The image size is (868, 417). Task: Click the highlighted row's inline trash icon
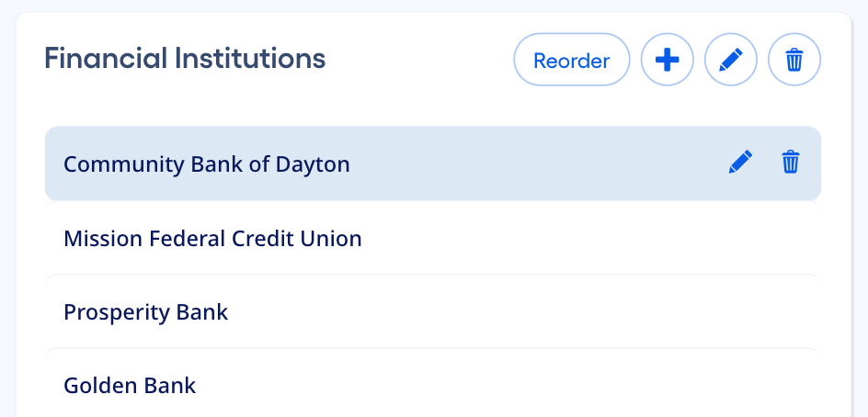pos(791,163)
